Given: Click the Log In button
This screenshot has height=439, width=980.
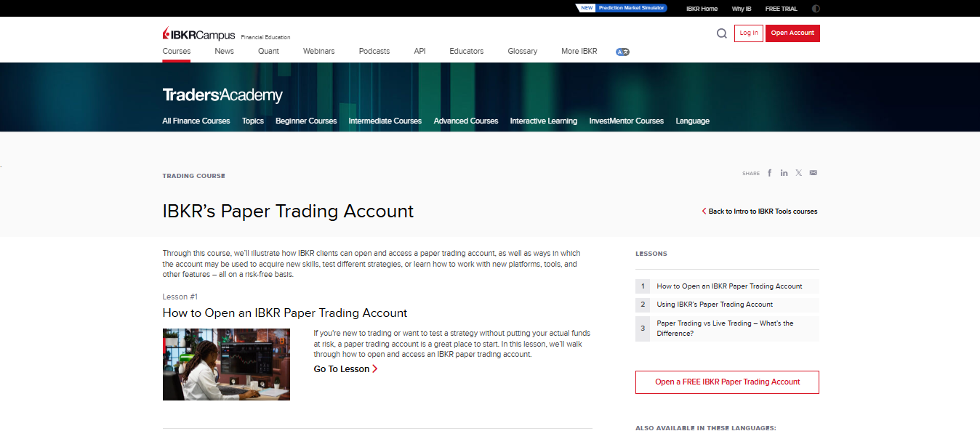Looking at the screenshot, I should click(749, 33).
